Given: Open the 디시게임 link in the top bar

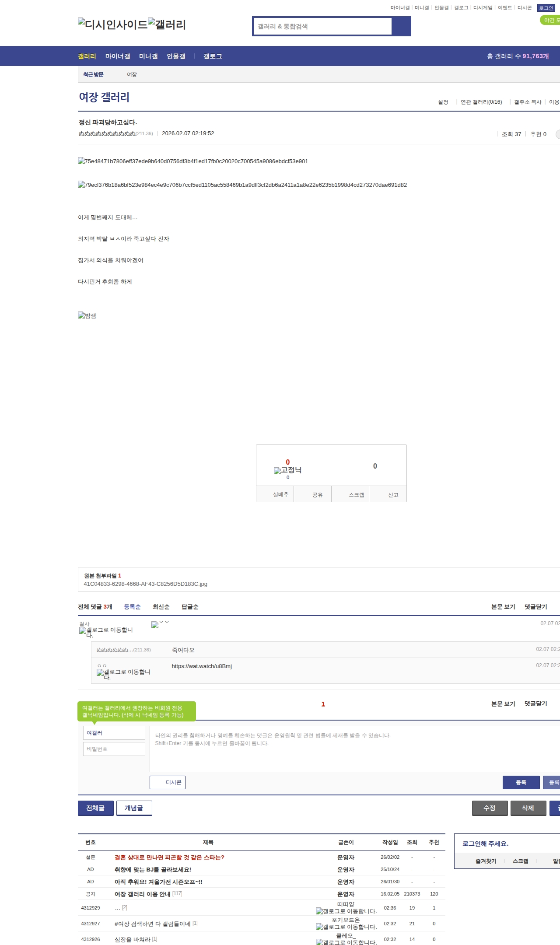Looking at the screenshot, I should click(x=483, y=8).
